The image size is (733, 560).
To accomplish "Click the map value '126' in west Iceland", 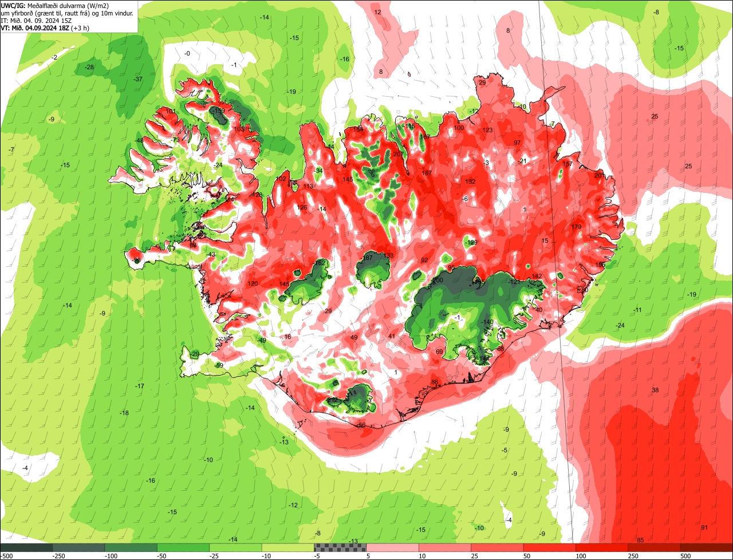I will 302,207.
